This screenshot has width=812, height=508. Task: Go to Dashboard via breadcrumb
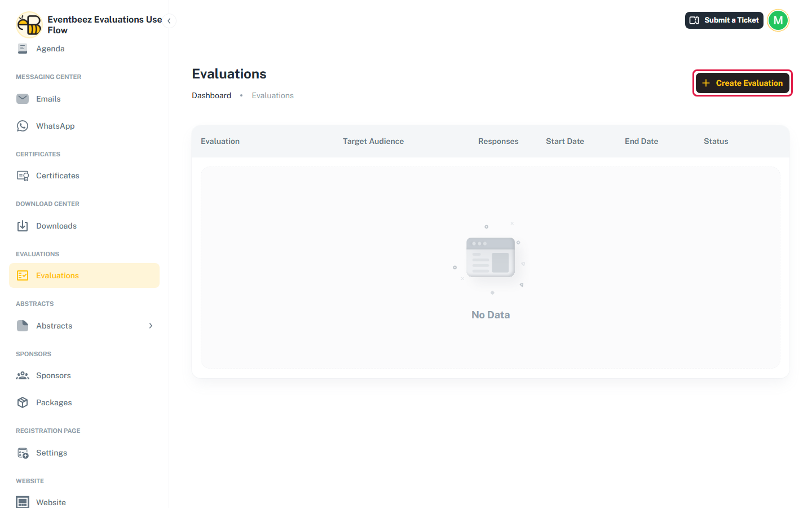pos(211,95)
